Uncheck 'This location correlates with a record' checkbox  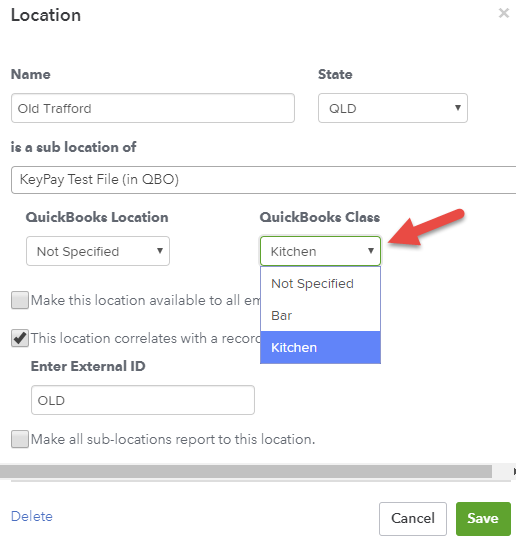(20, 338)
